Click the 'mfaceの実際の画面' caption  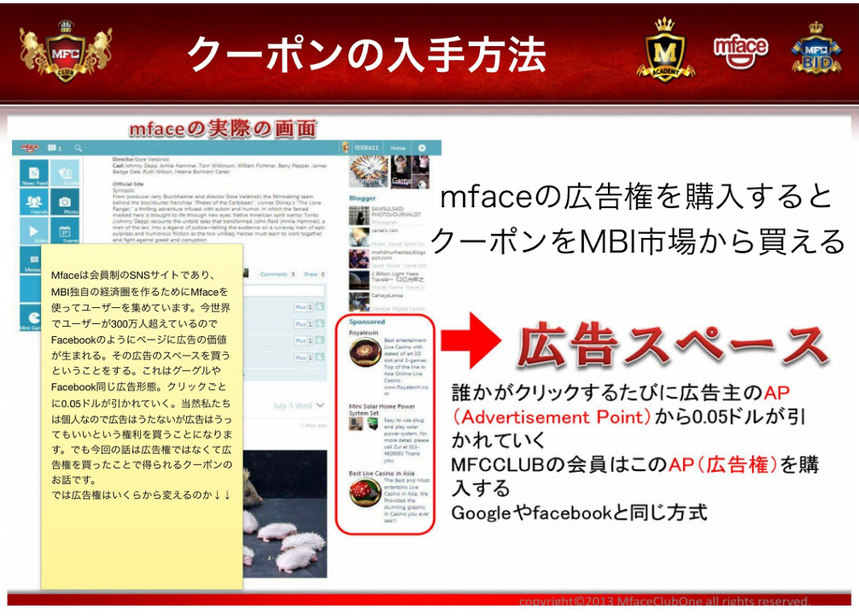click(223, 129)
